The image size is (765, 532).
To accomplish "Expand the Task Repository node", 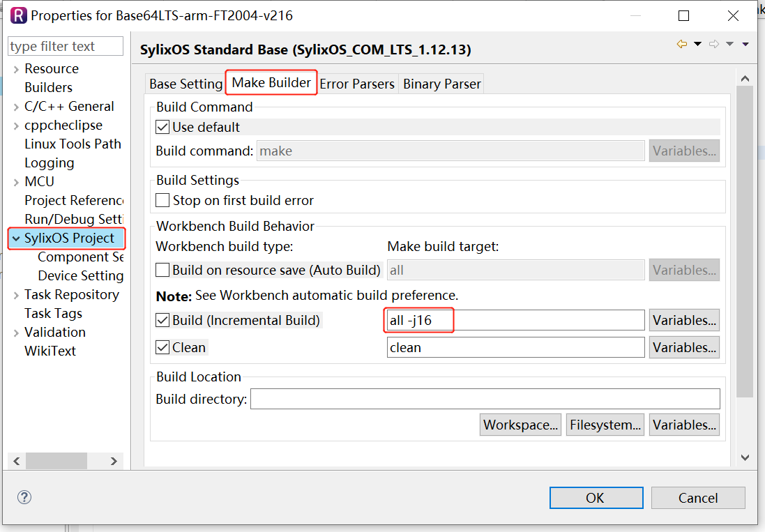I will (x=16, y=295).
